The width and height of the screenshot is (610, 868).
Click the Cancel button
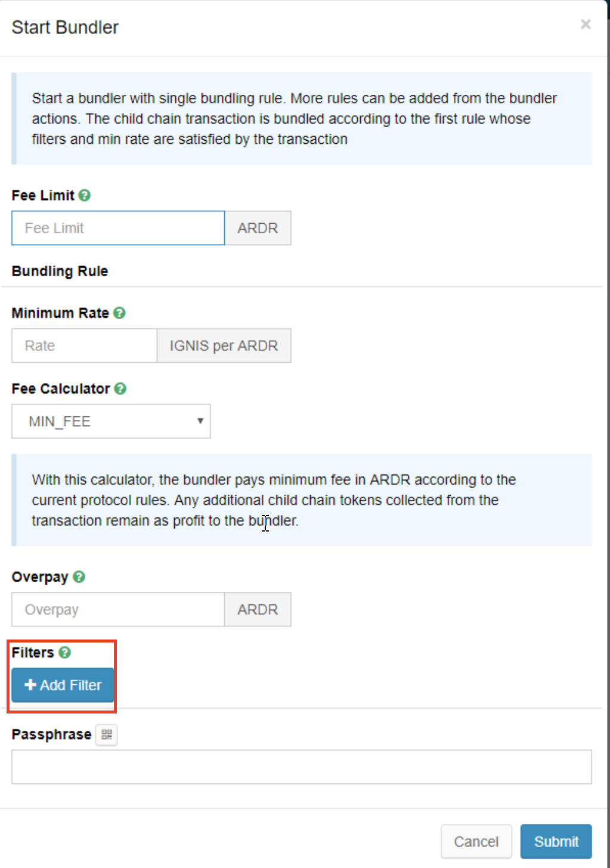pos(476,841)
